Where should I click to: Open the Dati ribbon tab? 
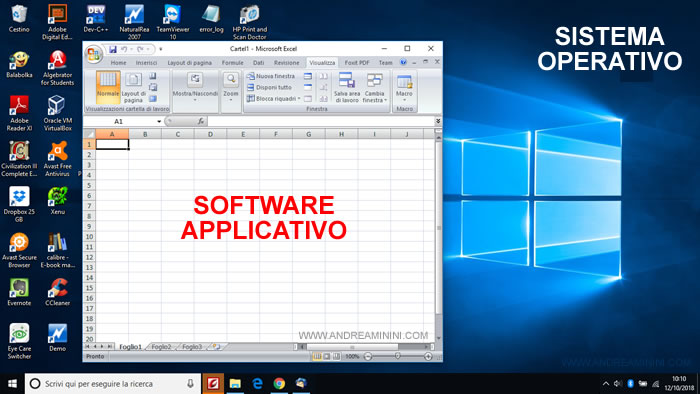(x=258, y=62)
